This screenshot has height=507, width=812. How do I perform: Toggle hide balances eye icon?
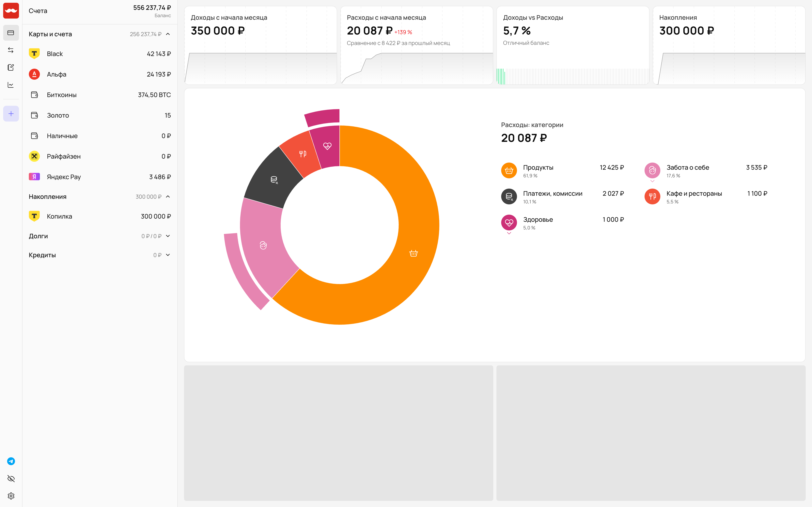tap(11, 479)
